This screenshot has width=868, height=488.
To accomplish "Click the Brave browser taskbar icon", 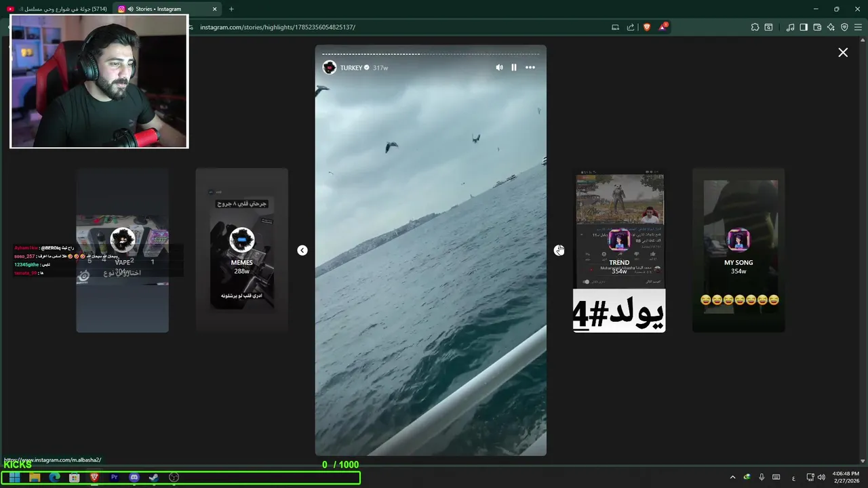I will 94,477.
